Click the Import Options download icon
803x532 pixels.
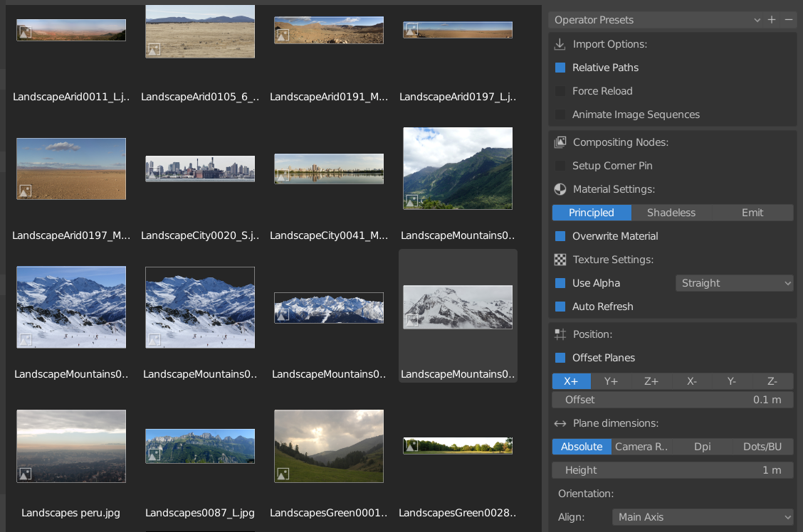coord(560,43)
